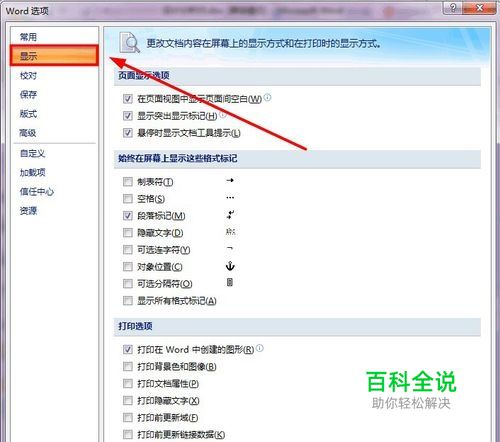Click the paragraph mark symbol
Image resolution: width=500 pixels, height=442 pixels.
click(x=230, y=214)
